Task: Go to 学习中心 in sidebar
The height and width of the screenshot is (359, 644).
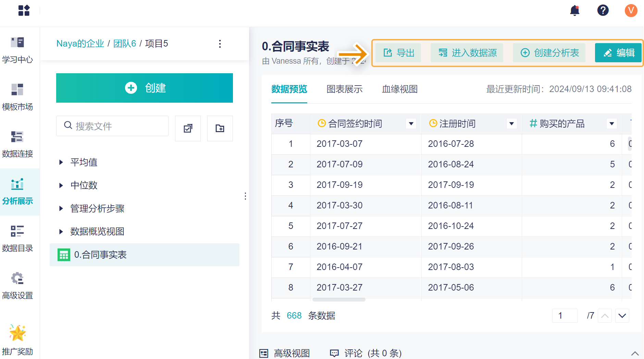Action: [17, 50]
